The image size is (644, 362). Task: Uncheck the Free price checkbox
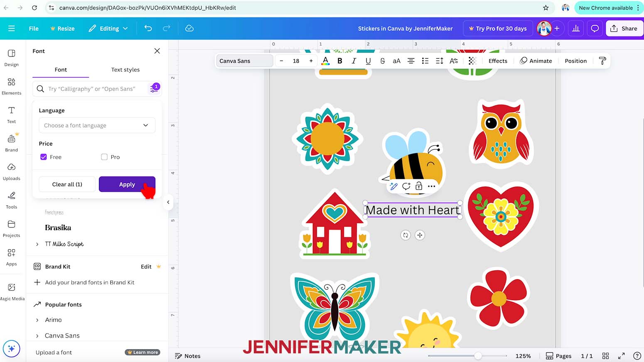(x=44, y=157)
